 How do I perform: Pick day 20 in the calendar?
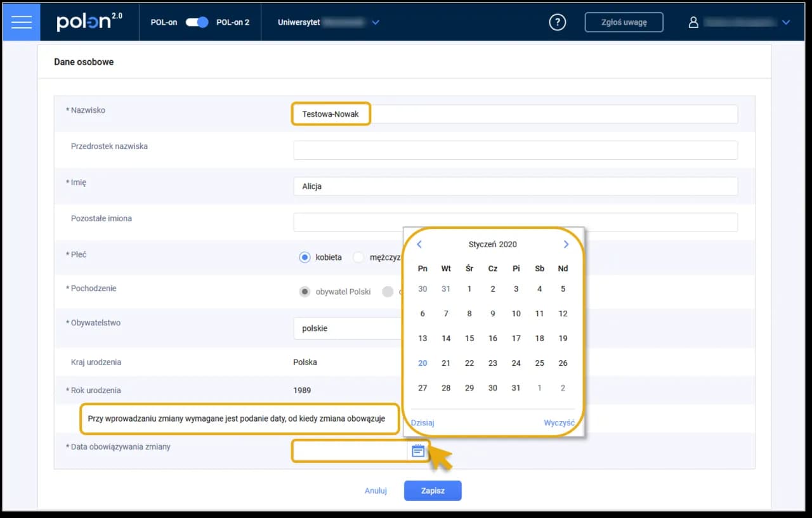422,363
